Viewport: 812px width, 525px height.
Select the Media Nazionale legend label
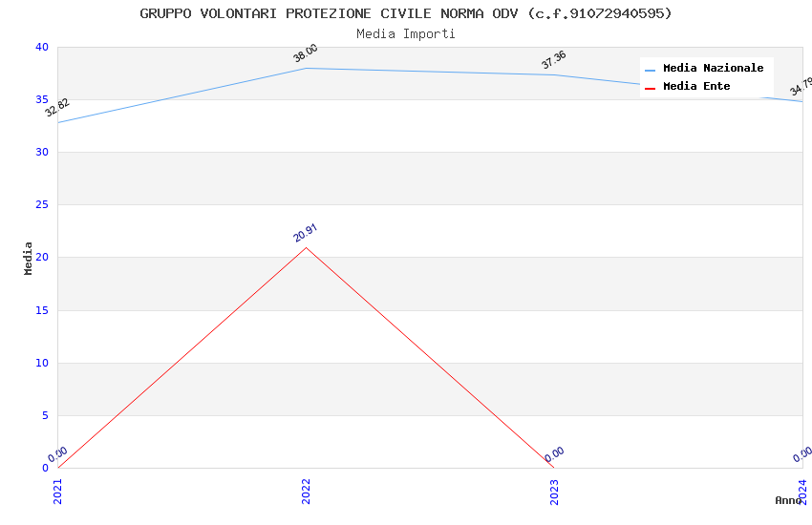tap(713, 69)
